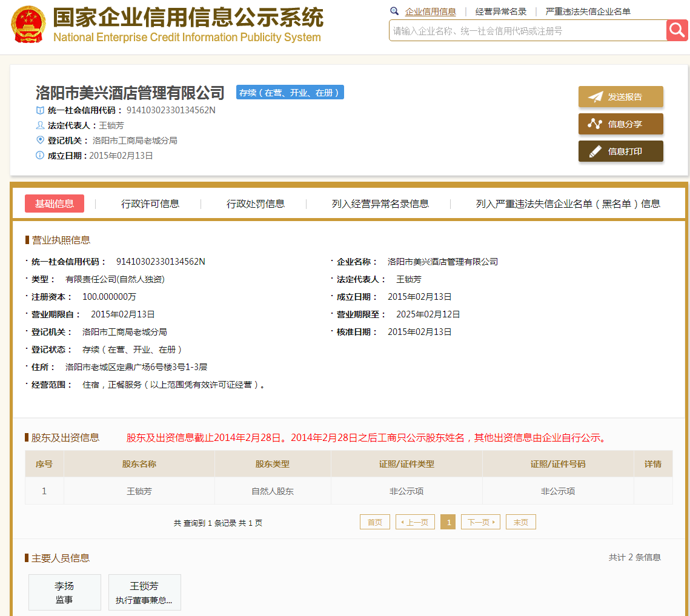Viewport: 690px width, 616px height.
Task: Click the share nodes icon on 信息分享
Action: [595, 124]
